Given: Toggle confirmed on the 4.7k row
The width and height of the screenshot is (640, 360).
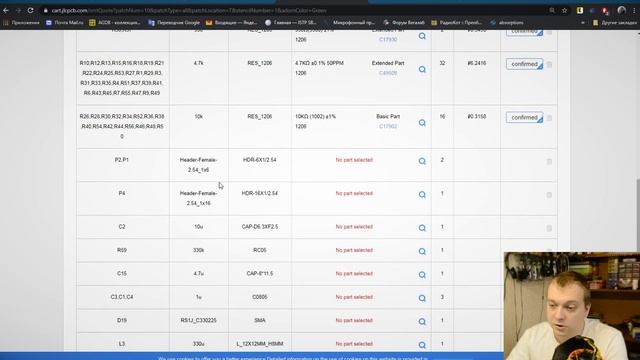Looking at the screenshot, I should (524, 64).
